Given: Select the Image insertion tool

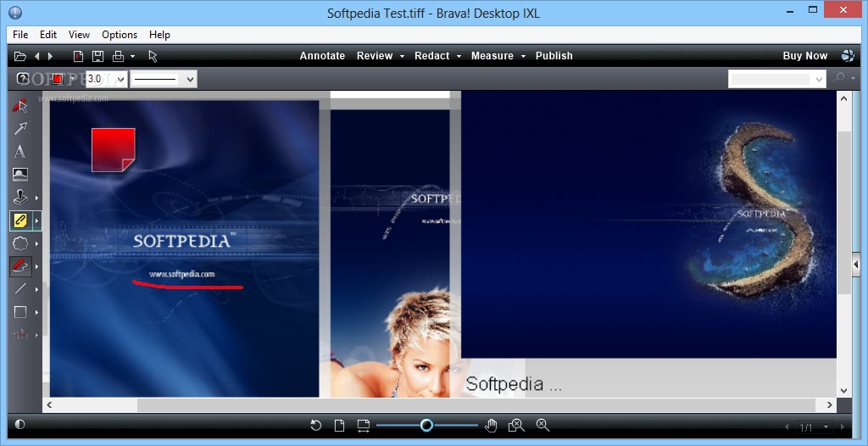Looking at the screenshot, I should click(20, 175).
